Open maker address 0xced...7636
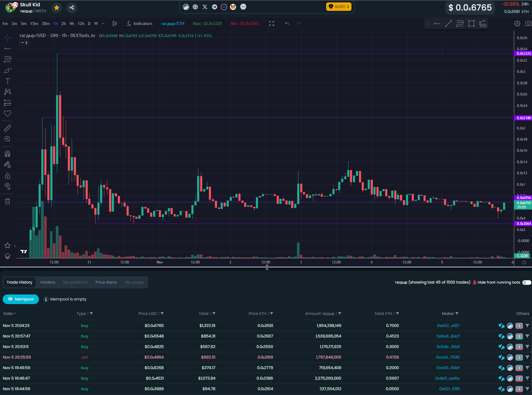This screenshot has height=395, width=532. pos(448,357)
